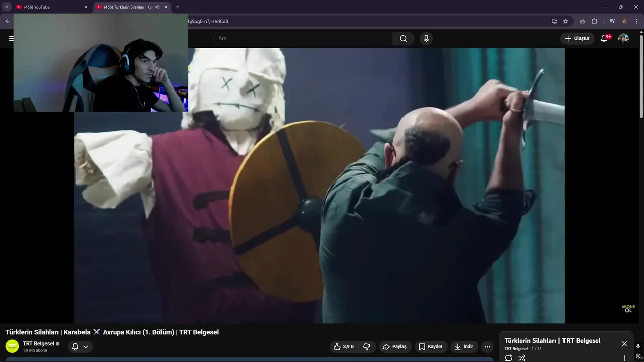Toggle the subscription notification bell
Viewport: 644px width, 362px height.
(75, 347)
